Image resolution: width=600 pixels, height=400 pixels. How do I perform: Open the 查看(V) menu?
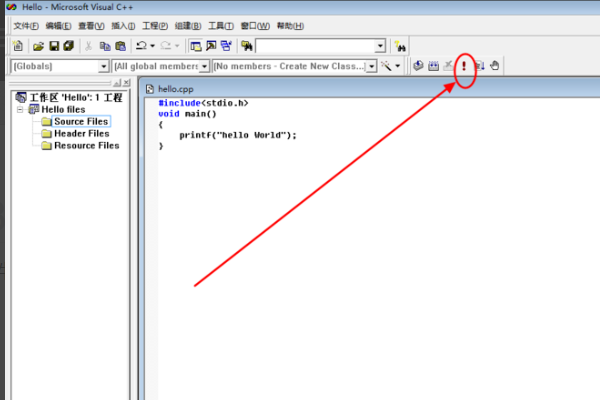pyautogui.click(x=91, y=26)
